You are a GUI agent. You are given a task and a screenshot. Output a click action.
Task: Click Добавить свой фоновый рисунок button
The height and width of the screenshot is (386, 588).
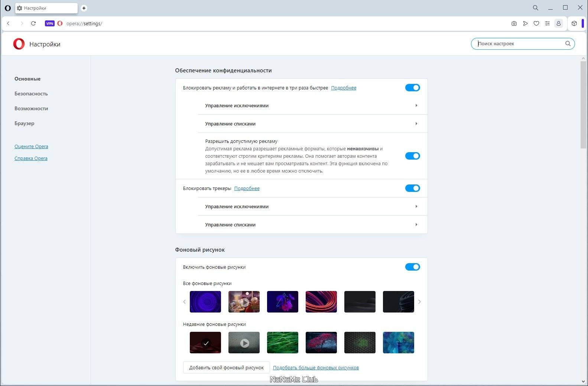click(x=227, y=367)
